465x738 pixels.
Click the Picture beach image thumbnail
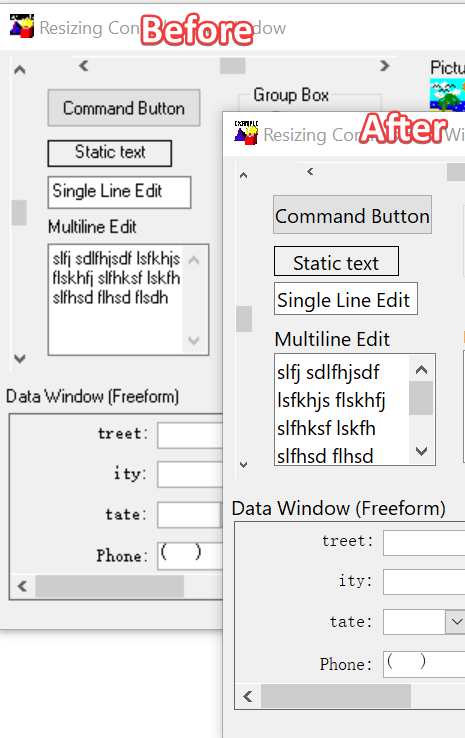[447, 95]
